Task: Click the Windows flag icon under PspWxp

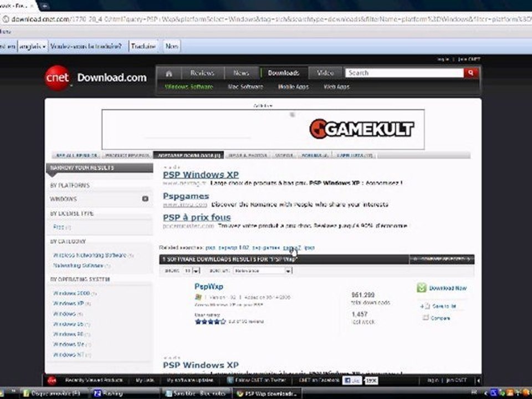Action: coord(198,297)
